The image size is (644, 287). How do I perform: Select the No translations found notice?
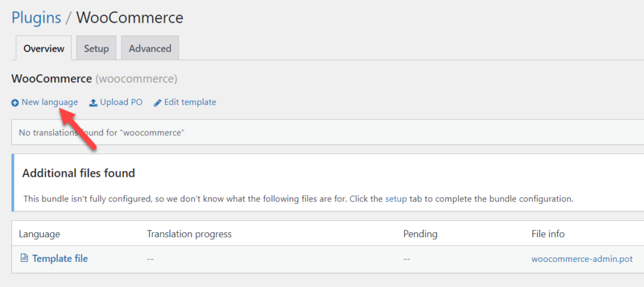pyautogui.click(x=328, y=132)
